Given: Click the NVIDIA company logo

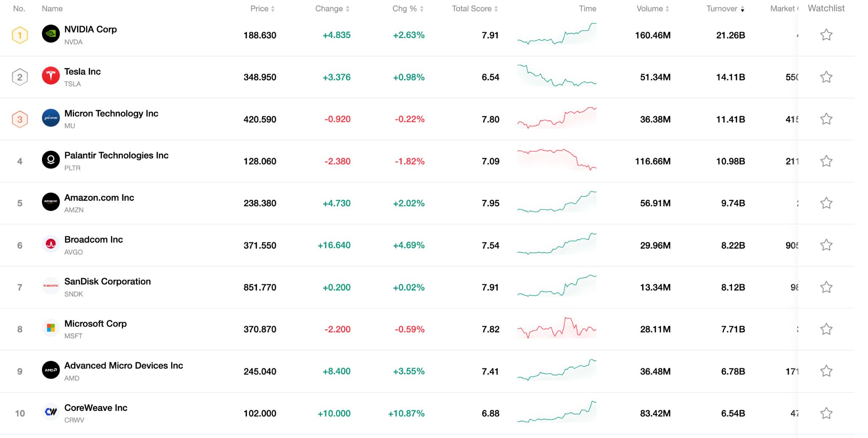Looking at the screenshot, I should tap(50, 35).
